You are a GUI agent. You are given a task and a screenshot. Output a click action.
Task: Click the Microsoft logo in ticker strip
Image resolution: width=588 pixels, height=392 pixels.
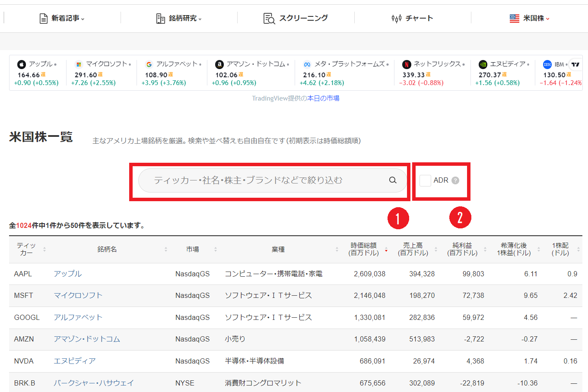(79, 64)
